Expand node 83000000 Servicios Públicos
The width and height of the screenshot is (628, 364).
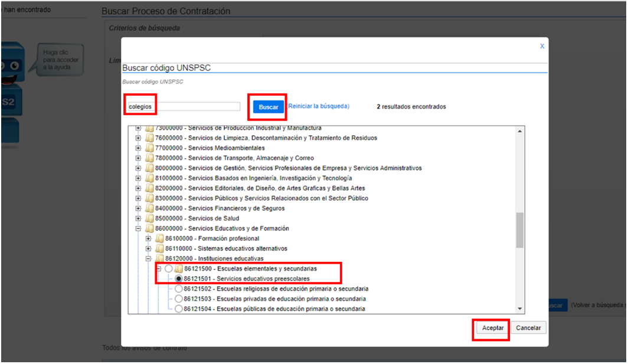click(x=138, y=198)
